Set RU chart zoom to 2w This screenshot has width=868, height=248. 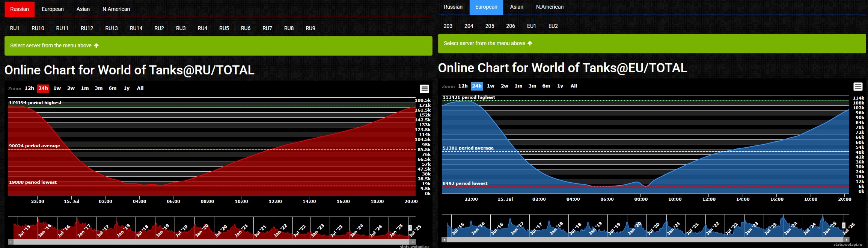[x=71, y=88]
